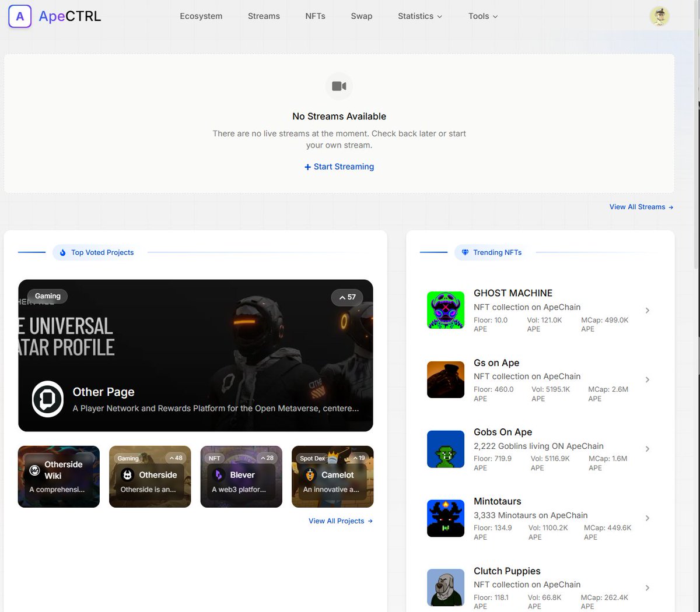Expand the Statistics dropdown menu

tap(420, 16)
